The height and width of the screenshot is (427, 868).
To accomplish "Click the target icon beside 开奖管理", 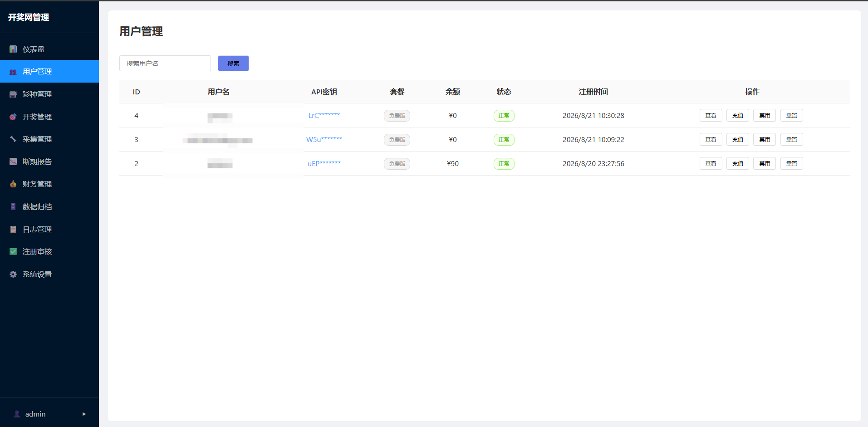I will 13,117.
